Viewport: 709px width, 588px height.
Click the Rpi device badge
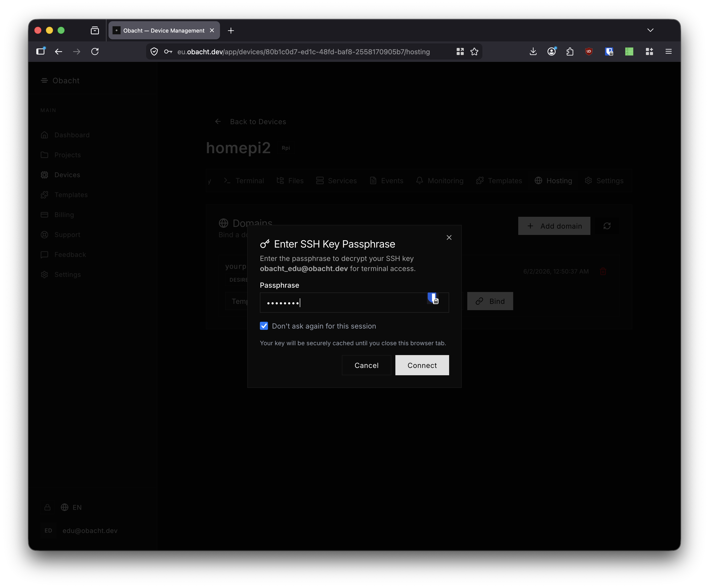point(286,148)
